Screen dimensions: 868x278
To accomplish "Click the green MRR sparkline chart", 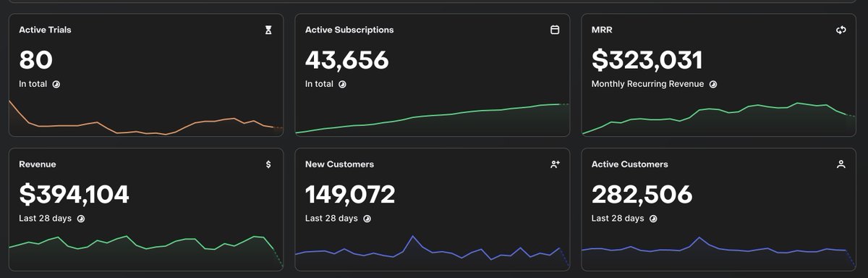I will (719, 118).
